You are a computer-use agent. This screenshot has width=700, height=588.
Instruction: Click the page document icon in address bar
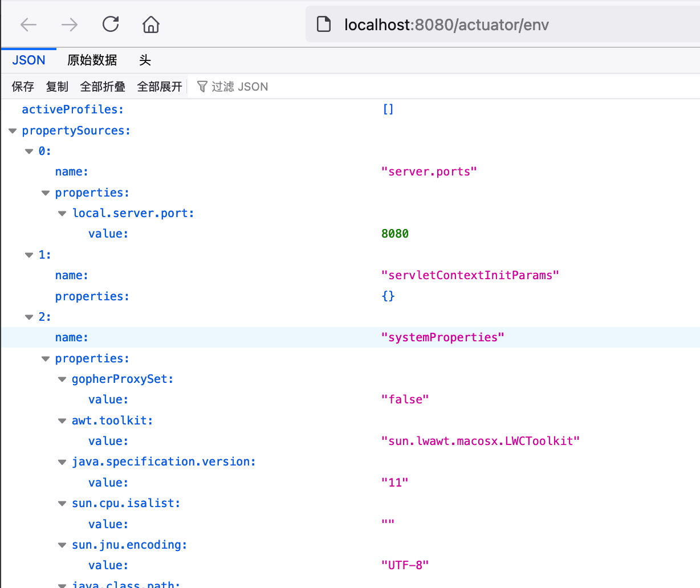324,24
